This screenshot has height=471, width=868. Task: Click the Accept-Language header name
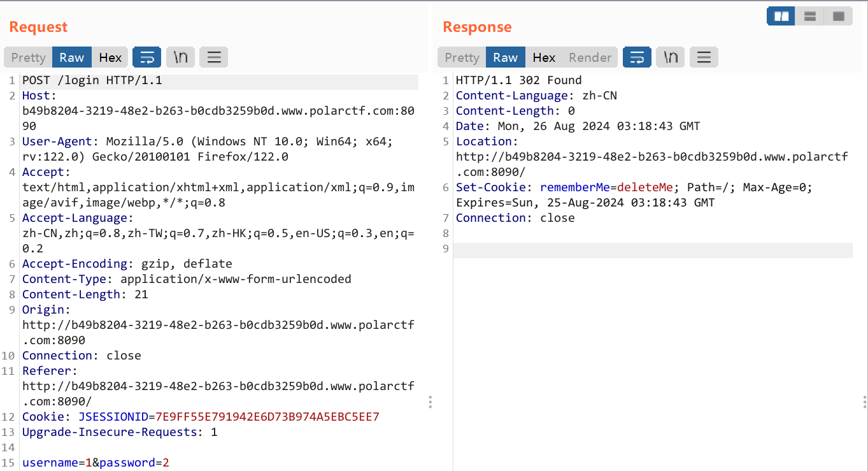coord(75,218)
